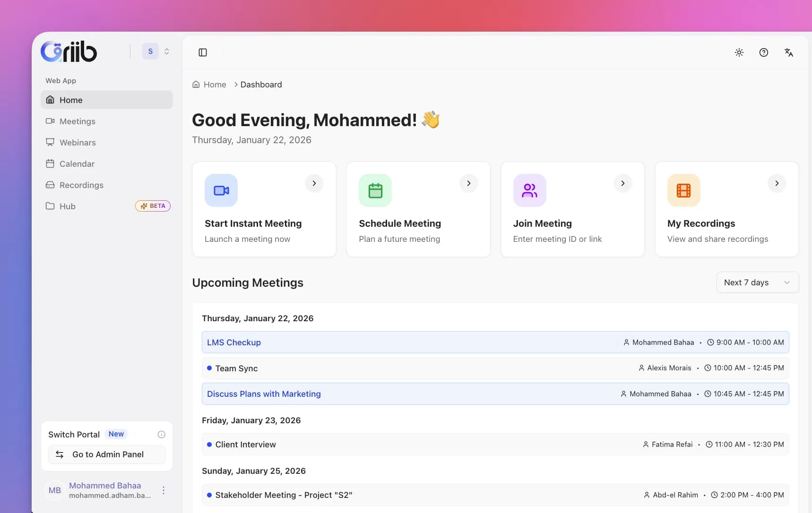Open the Hub beta section
Screen dimensions: 812x513
(x=67, y=206)
